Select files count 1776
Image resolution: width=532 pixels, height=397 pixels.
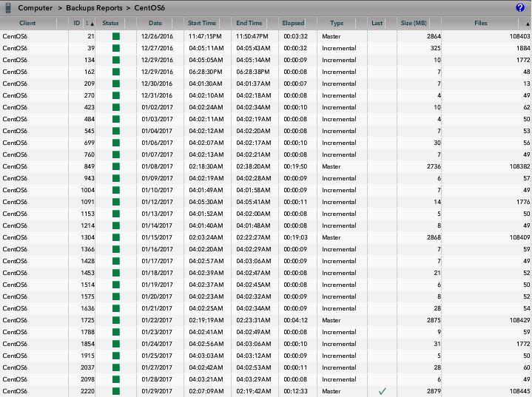pyautogui.click(x=523, y=202)
